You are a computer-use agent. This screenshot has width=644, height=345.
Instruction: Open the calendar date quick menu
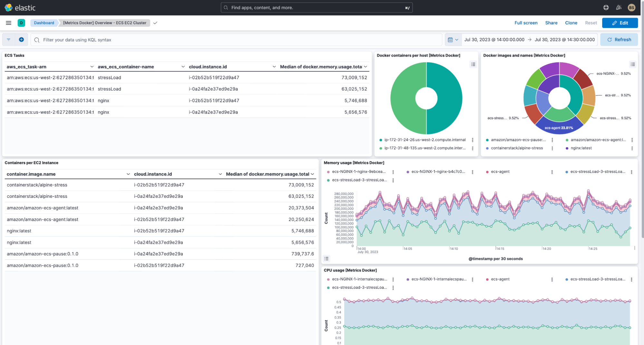[x=453, y=40]
